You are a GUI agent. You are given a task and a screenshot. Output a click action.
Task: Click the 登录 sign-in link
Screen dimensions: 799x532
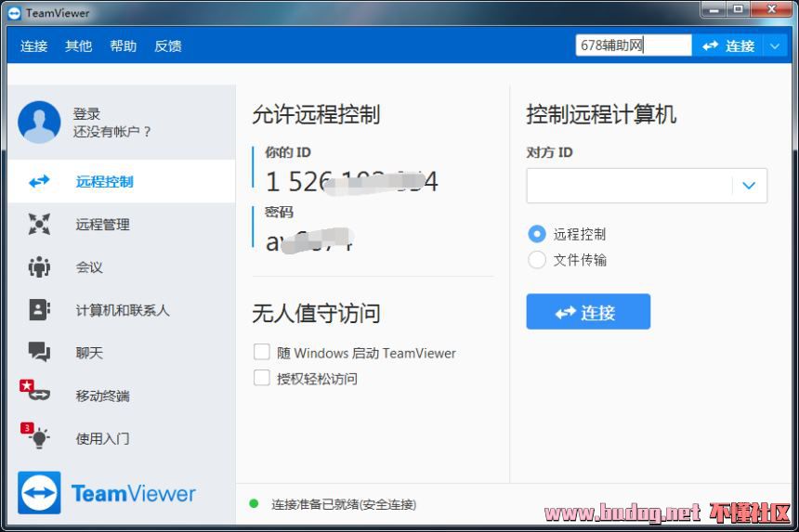pos(86,114)
